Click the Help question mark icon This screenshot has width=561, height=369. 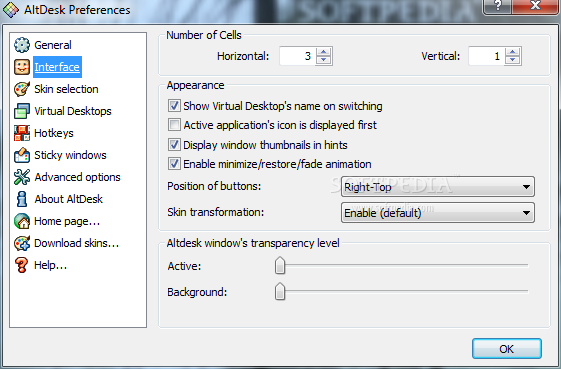click(x=22, y=265)
